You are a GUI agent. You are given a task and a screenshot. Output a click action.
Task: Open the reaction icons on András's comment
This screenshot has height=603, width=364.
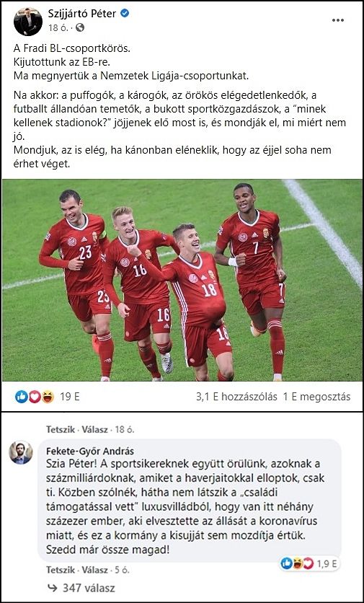click(298, 564)
